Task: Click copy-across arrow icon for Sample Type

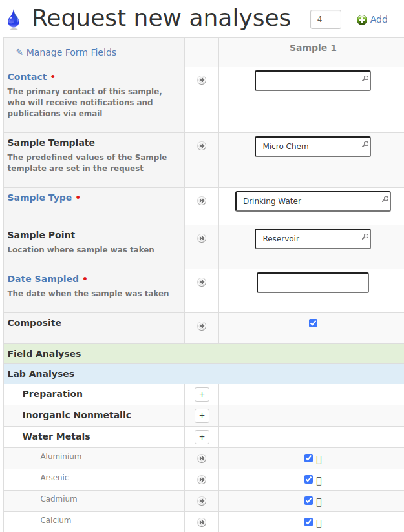Action: pos(202,201)
